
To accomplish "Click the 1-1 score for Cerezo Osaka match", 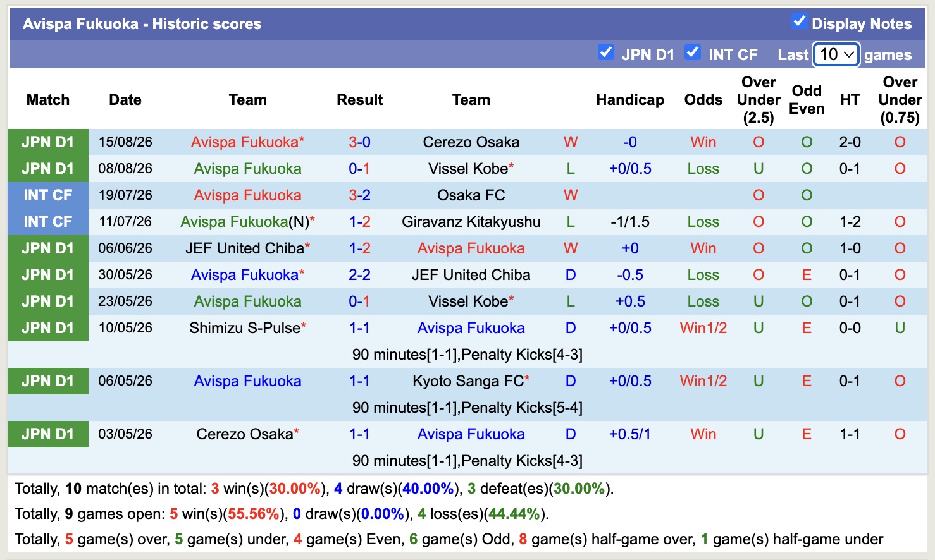I will pos(359,434).
